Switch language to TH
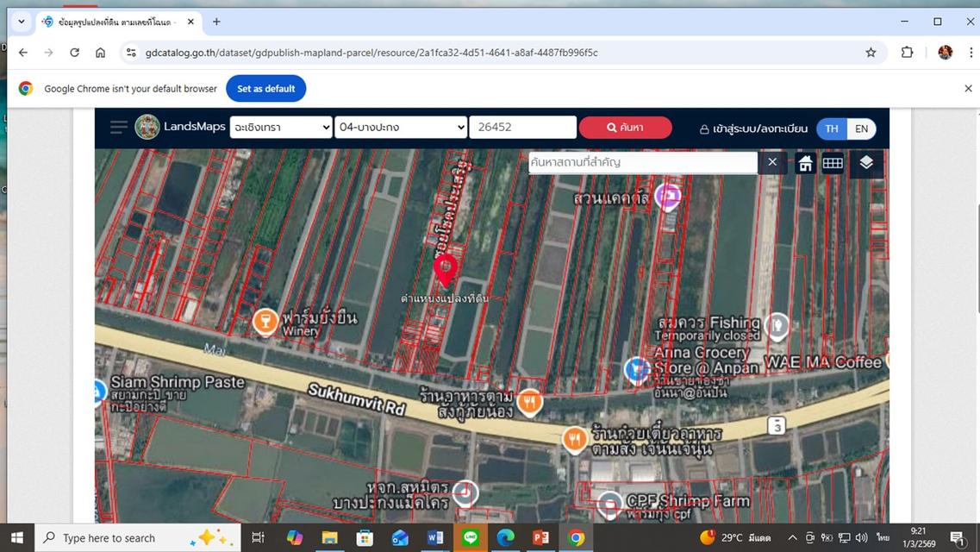The height and width of the screenshot is (552, 980). 831,129
